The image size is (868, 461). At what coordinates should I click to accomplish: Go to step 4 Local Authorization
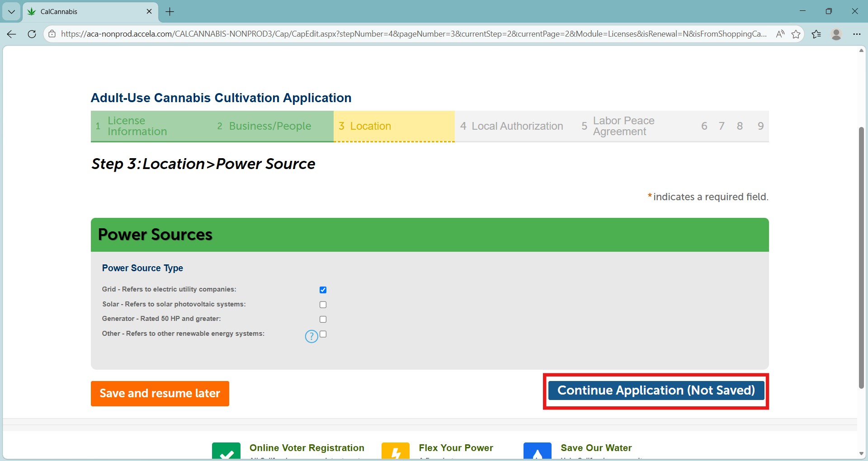(515, 126)
